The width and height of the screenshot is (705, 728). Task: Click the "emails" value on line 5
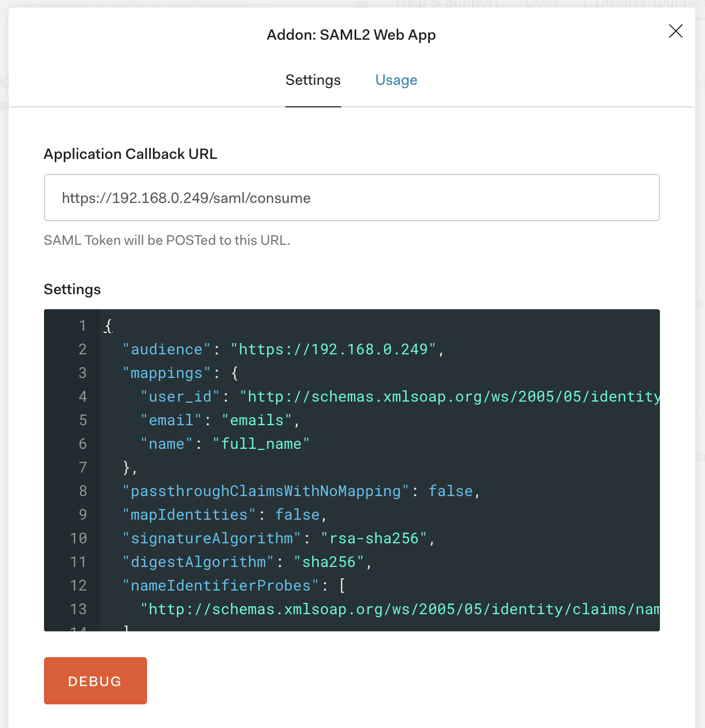coord(257,420)
